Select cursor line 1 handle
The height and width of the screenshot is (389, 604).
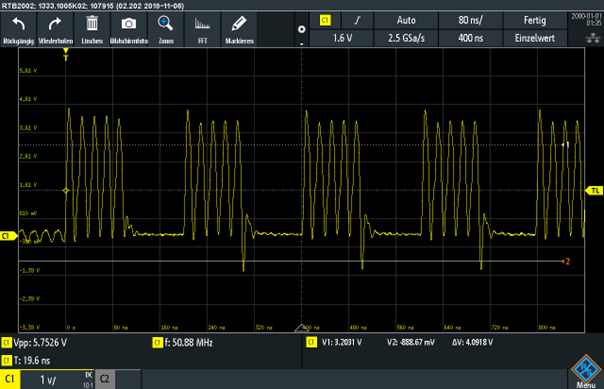[565, 145]
